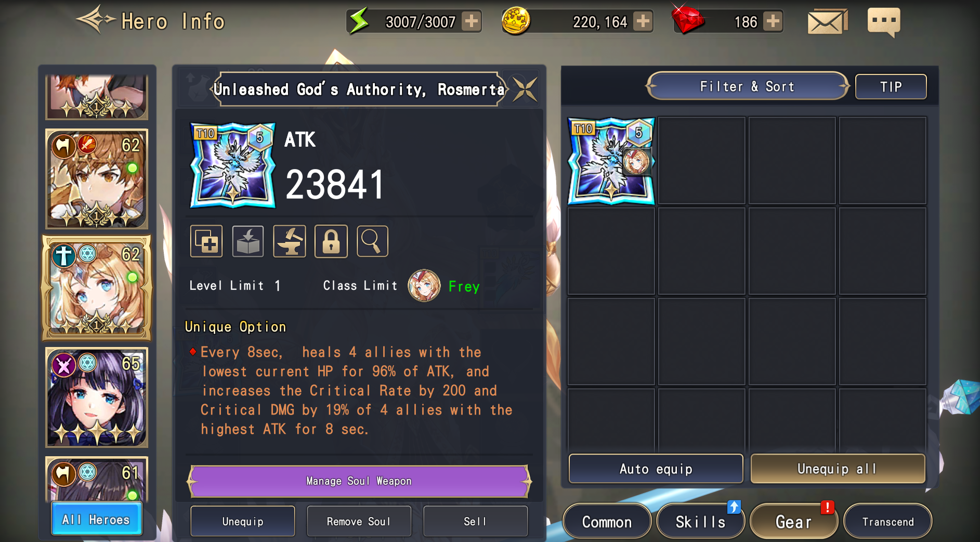This screenshot has width=980, height=542.
Task: Click the back arrow beside Hero Info
Action: tap(96, 20)
